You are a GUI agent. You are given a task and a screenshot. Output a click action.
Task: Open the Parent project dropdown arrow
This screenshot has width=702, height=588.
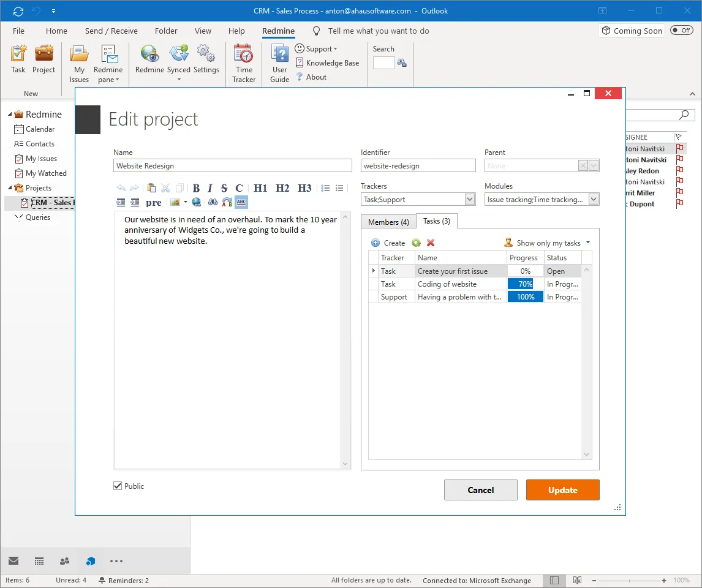point(594,165)
